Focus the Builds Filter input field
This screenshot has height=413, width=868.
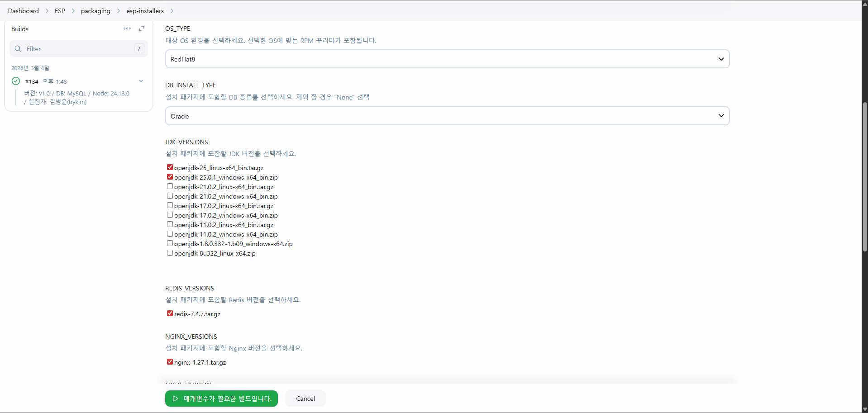coord(79,48)
